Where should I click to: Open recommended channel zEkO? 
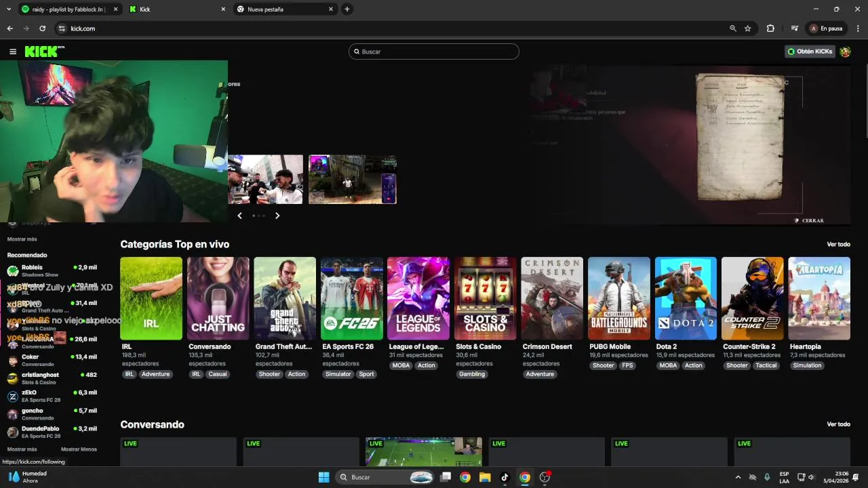[53, 396]
